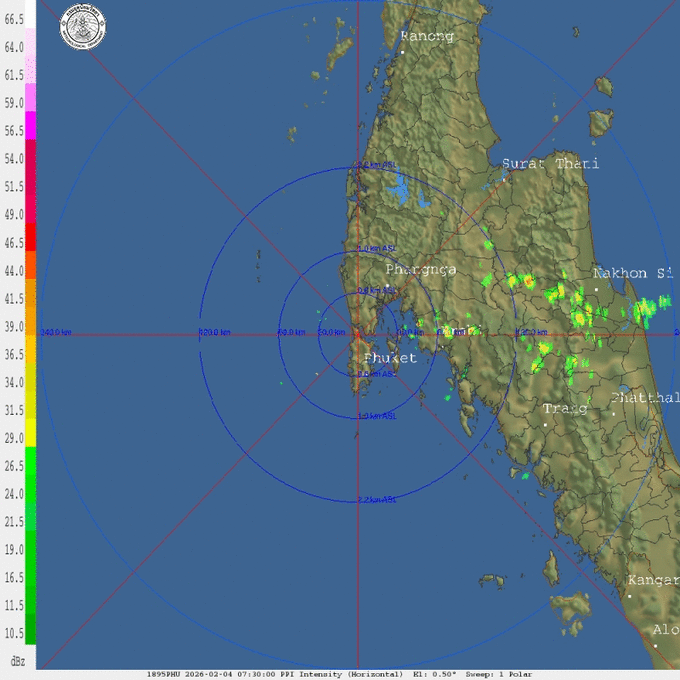The height and width of the screenshot is (680, 680).
Task: Click the dBz unit label under legend
Action: coord(17,661)
